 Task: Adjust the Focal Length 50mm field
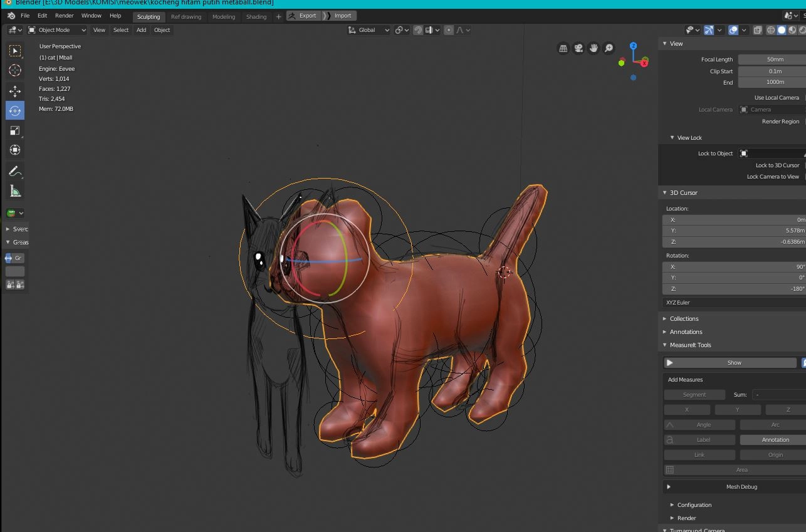(775, 60)
